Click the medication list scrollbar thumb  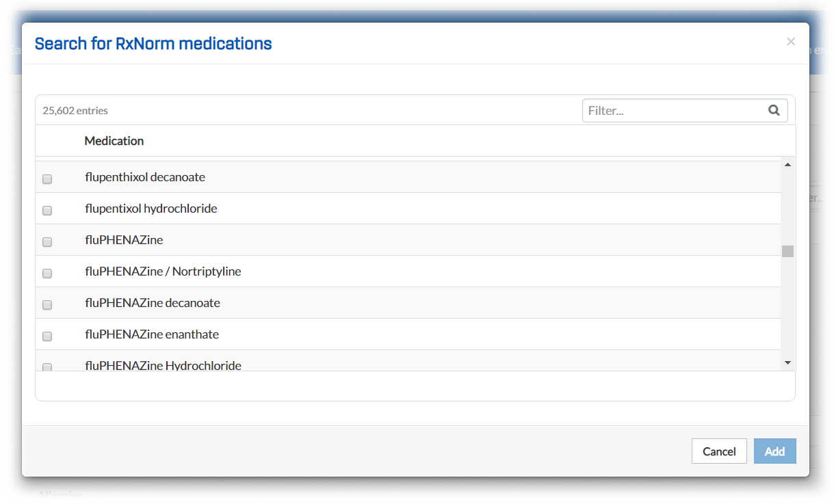(787, 251)
